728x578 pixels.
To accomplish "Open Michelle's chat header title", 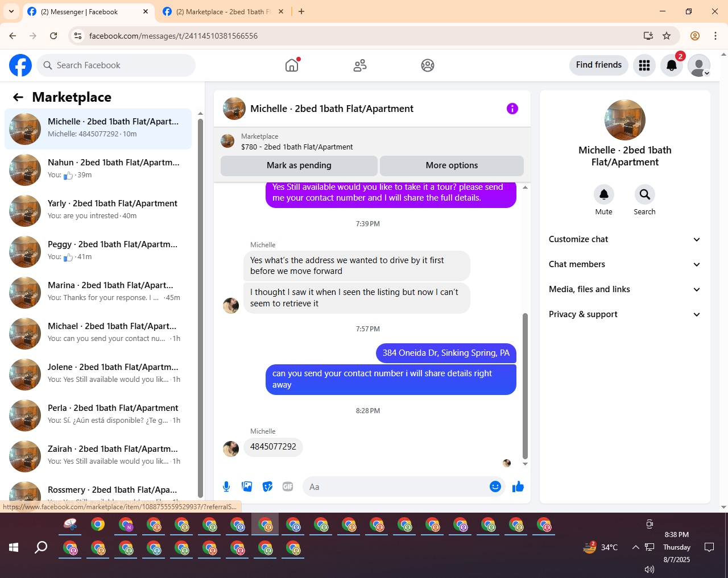I will click(x=332, y=109).
